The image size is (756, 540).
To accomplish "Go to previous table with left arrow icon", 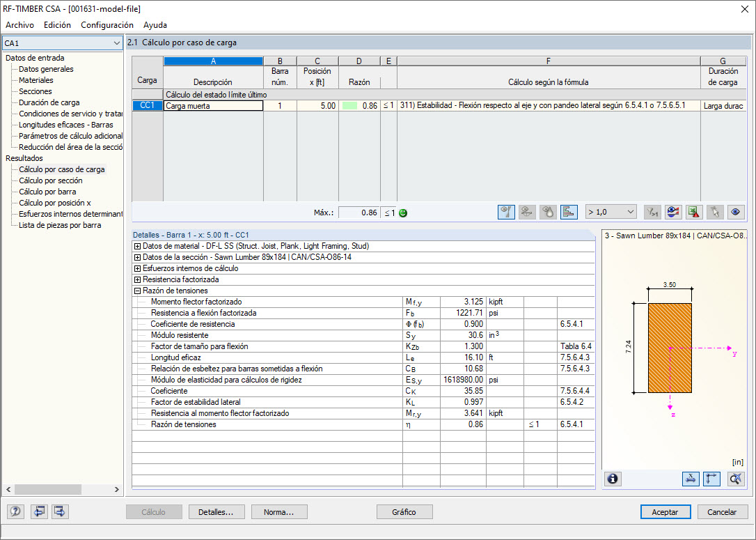I will pos(39,511).
